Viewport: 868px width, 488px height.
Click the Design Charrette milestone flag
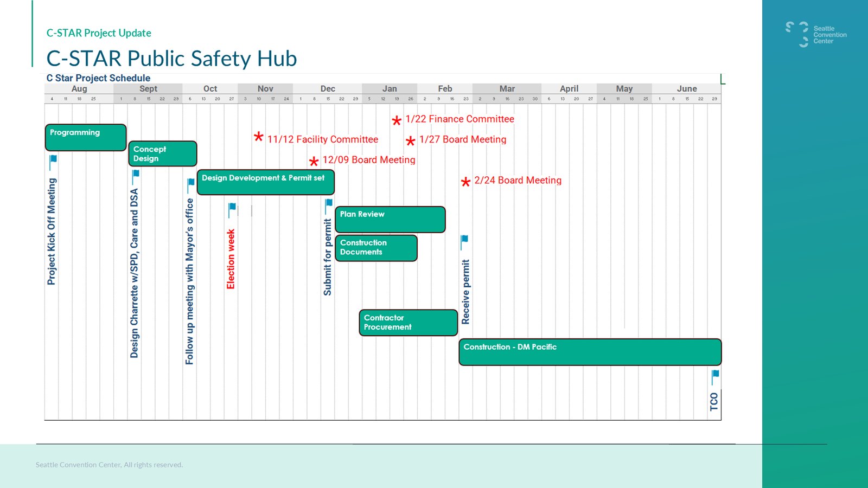pos(136,176)
